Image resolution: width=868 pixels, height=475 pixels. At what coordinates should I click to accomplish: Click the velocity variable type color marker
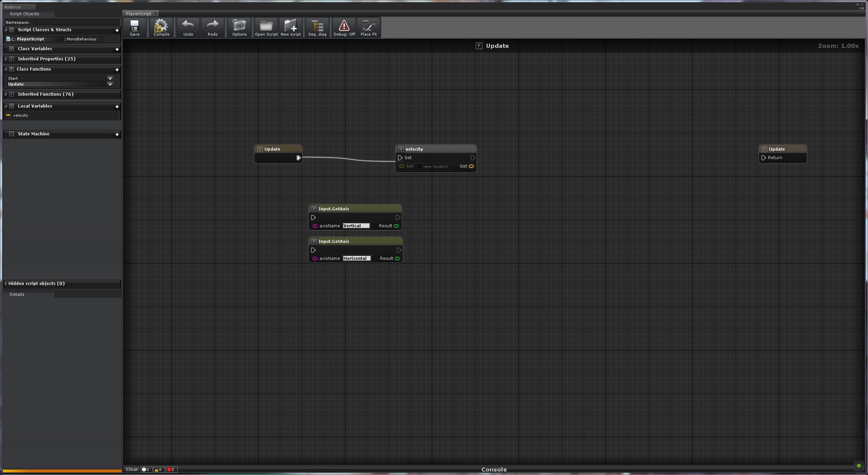click(8, 115)
